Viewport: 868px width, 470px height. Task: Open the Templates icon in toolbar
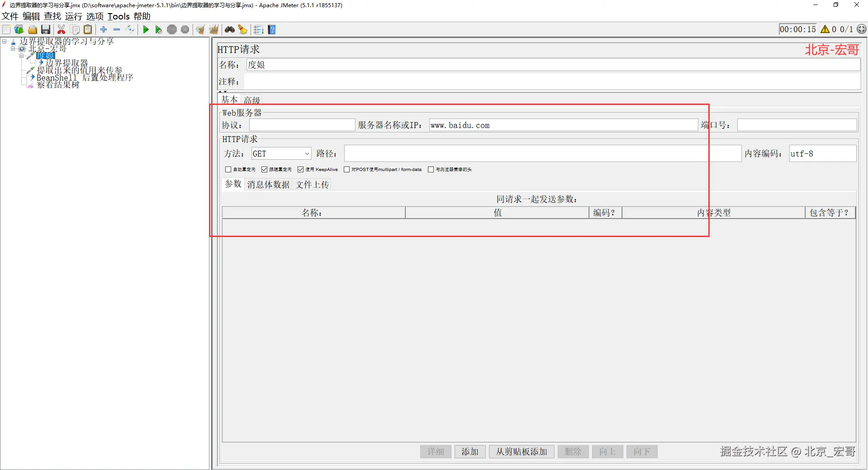[x=19, y=30]
